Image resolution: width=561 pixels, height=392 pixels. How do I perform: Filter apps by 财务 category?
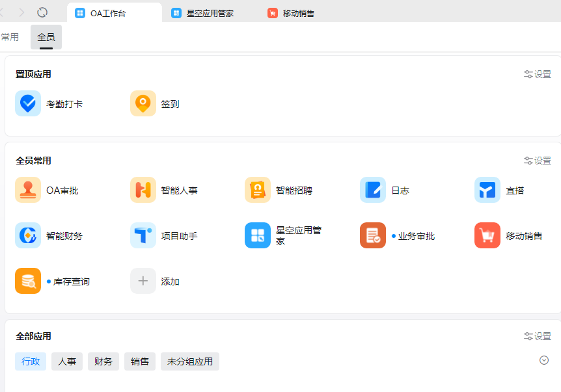tap(103, 361)
